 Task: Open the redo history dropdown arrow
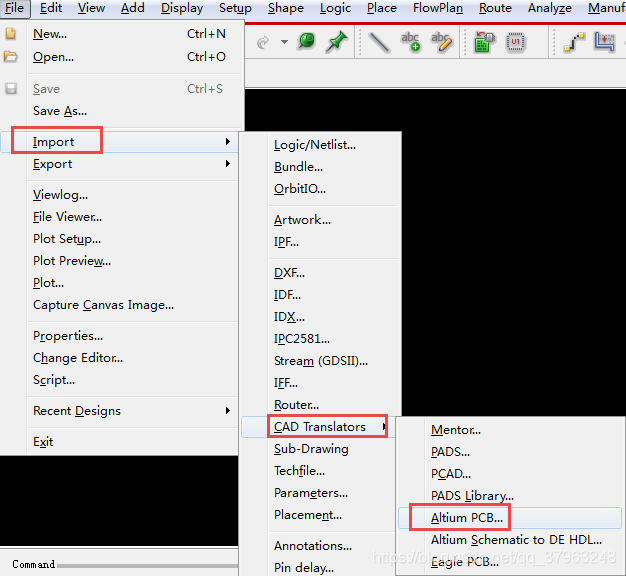284,42
